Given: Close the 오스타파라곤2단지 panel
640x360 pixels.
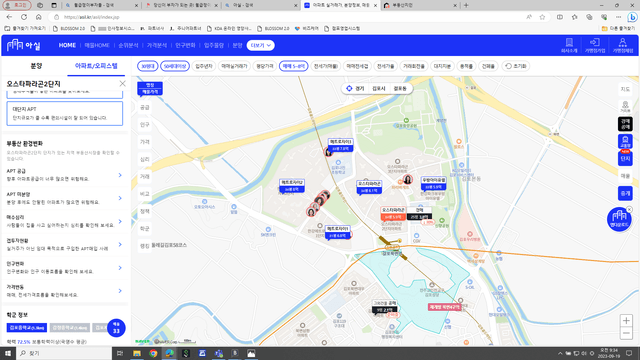Looking at the screenshot, I should click(122, 84).
